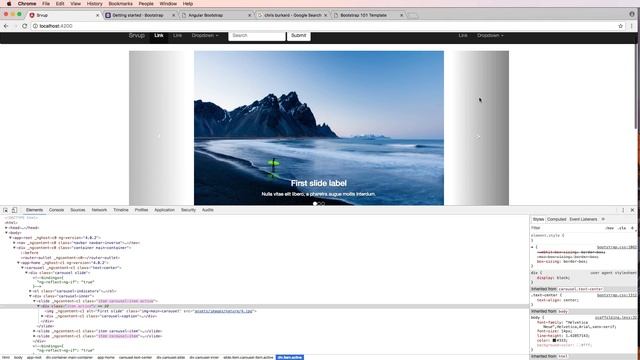Click the active Link in navbar

(159, 36)
